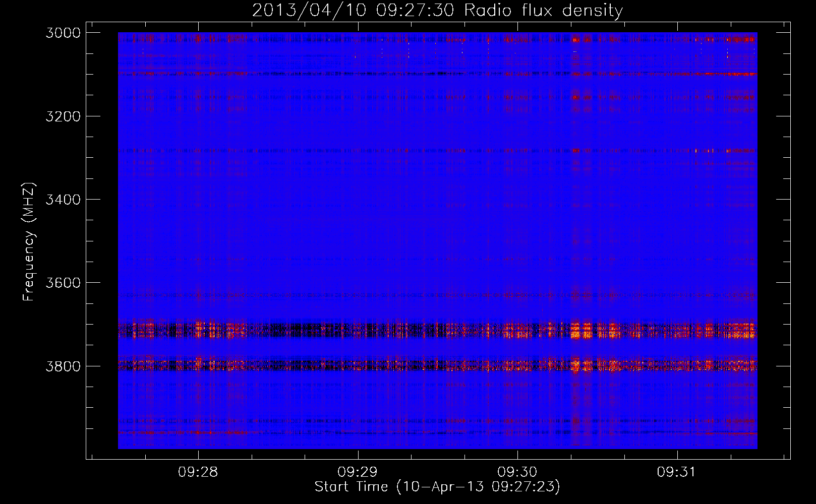Select the 3400 frequency tick label

[x=63, y=200]
